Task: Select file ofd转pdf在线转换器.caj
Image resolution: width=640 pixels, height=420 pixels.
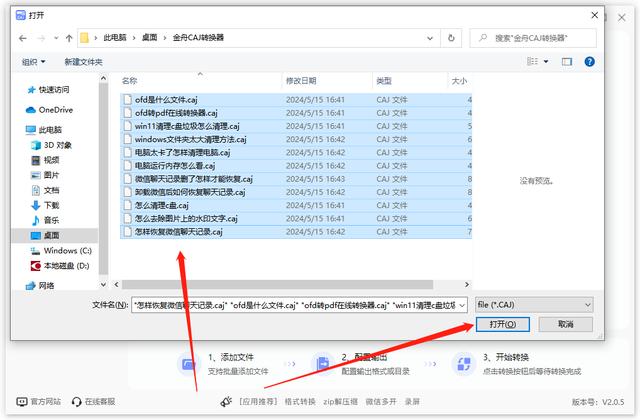Action: tap(296, 113)
